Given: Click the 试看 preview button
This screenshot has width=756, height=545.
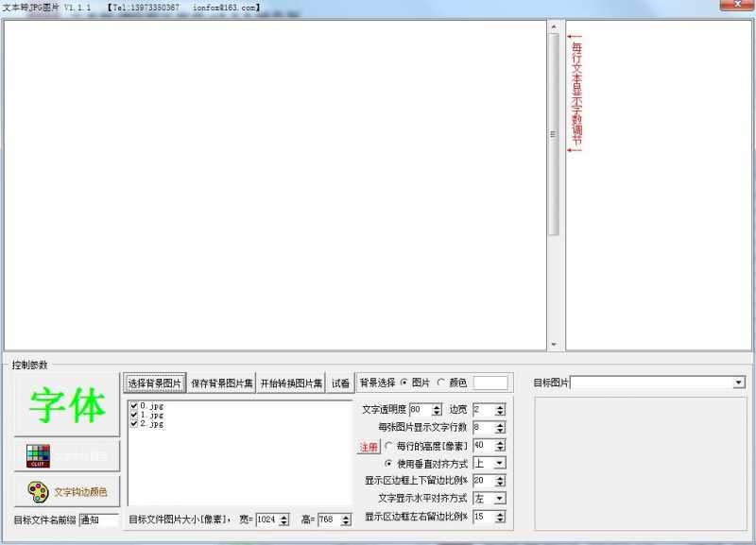Looking at the screenshot, I should (x=340, y=381).
